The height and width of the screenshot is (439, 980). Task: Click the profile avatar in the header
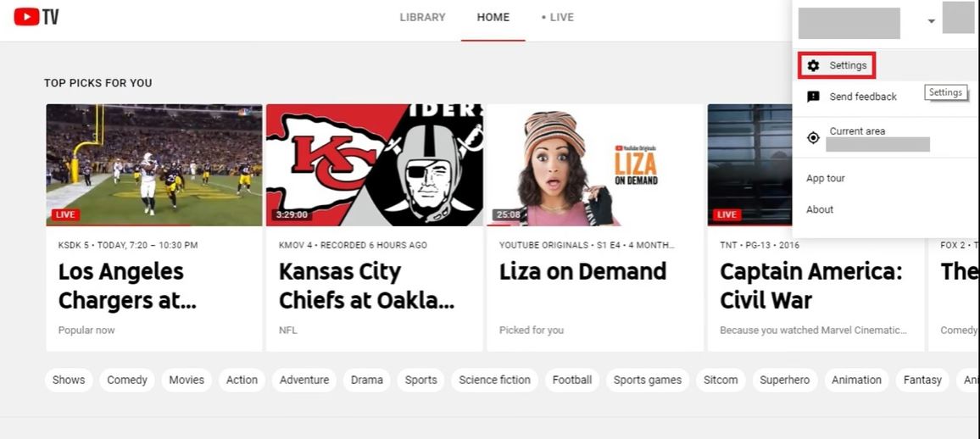[958, 18]
